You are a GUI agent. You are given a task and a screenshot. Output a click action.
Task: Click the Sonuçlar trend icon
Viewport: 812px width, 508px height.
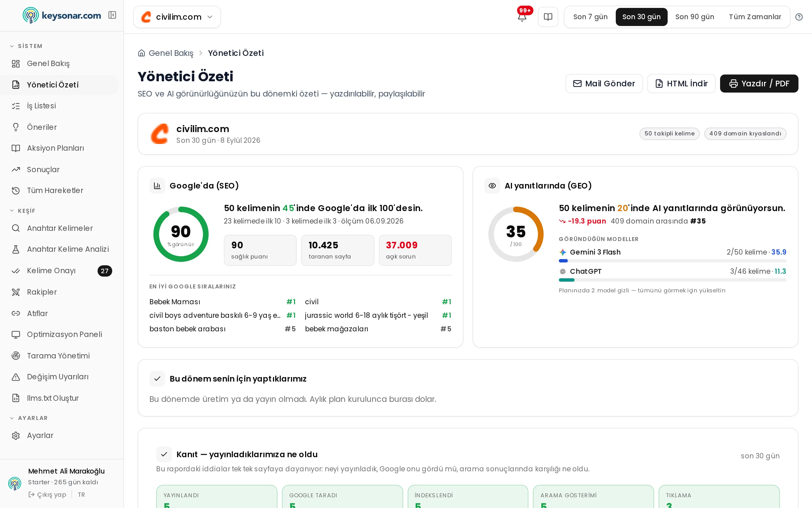pyautogui.click(x=16, y=169)
